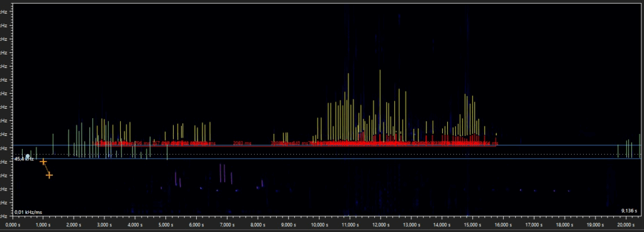Viewport: 644px width, 232px height.
Task: Select the 15,000 s time axis mark
Action: pos(472,225)
